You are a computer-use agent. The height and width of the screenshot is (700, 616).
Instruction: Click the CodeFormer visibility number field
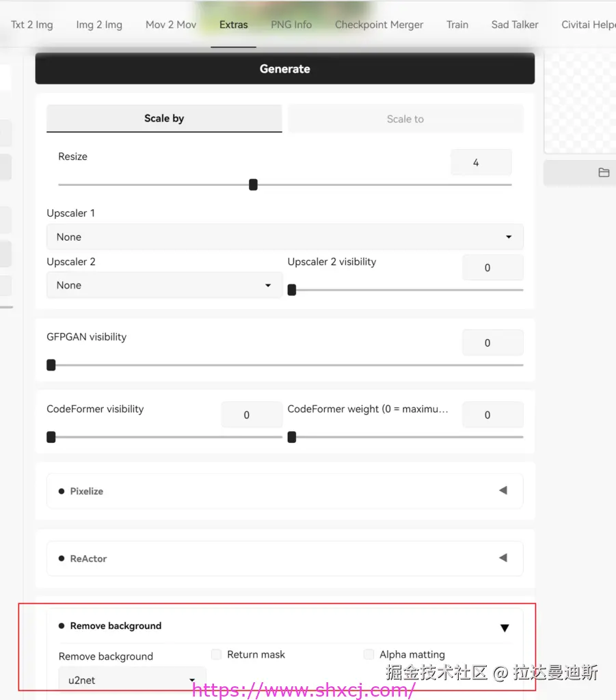point(252,415)
